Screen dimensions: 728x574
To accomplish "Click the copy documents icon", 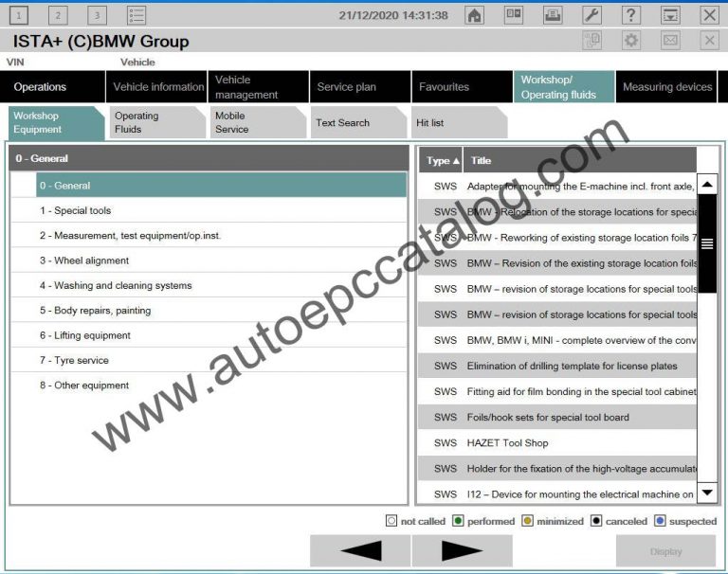I will [591, 41].
